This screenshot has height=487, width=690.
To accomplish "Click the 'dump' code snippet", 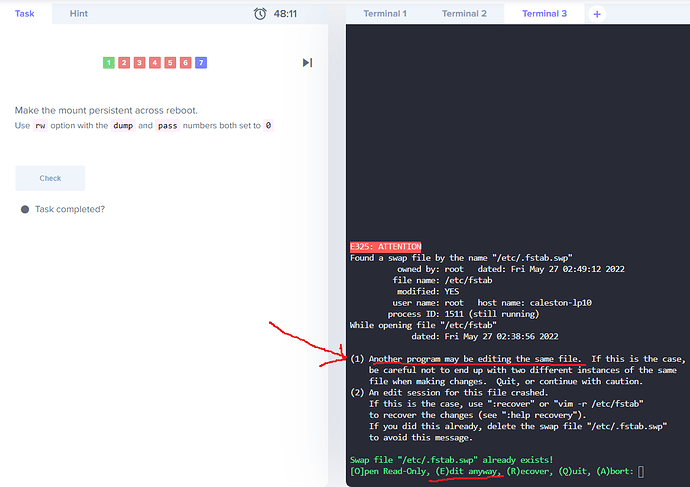I will 123,126.
